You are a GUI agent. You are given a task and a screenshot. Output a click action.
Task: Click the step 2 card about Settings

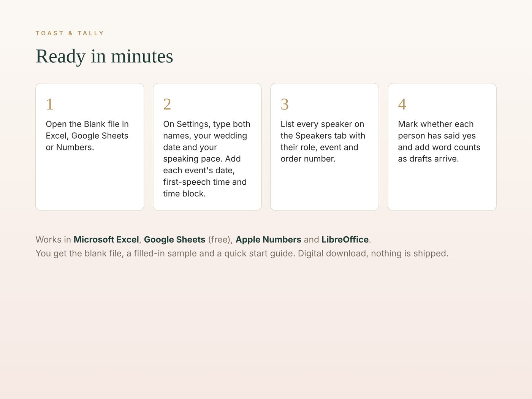(x=207, y=147)
